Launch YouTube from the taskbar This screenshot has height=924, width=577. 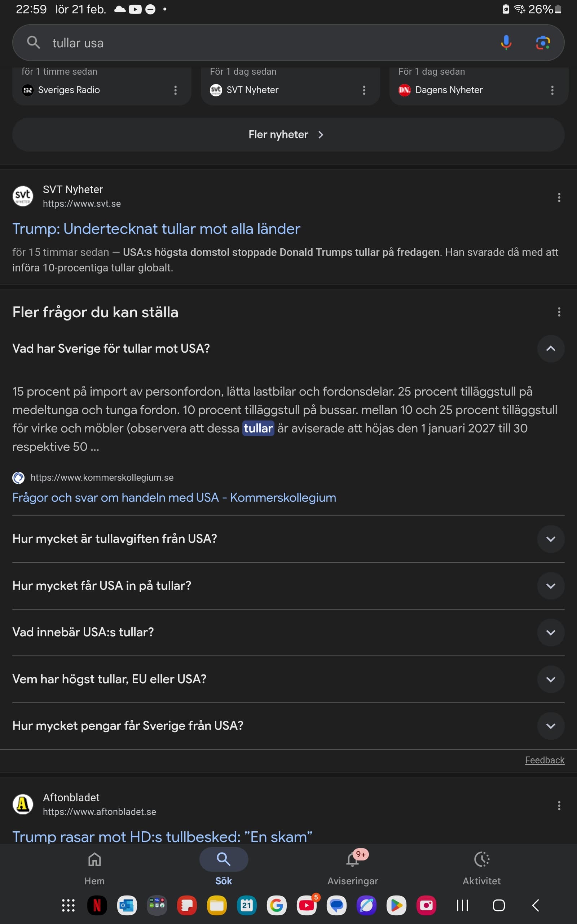[307, 905]
